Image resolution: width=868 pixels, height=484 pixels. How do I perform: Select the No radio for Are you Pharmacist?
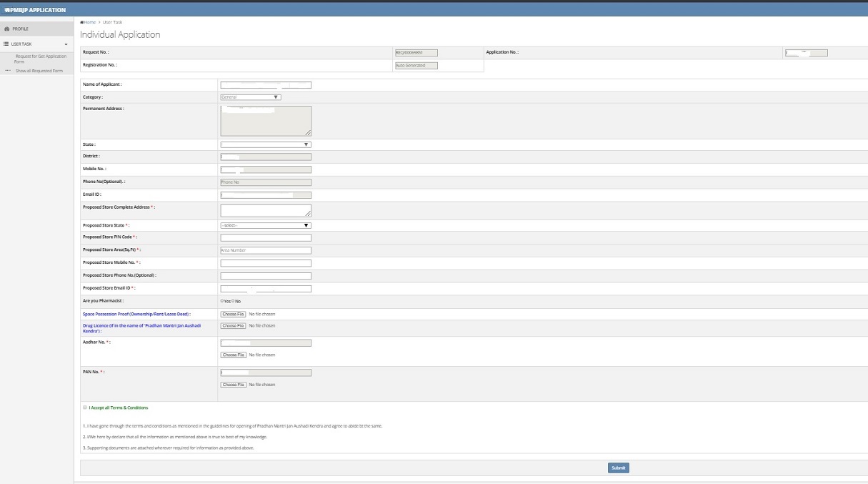coord(234,301)
